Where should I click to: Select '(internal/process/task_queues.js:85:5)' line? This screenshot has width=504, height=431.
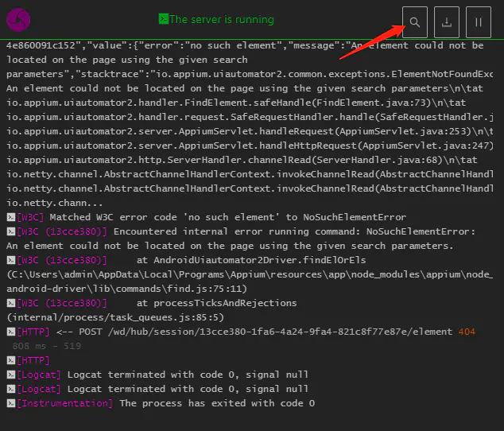click(115, 317)
